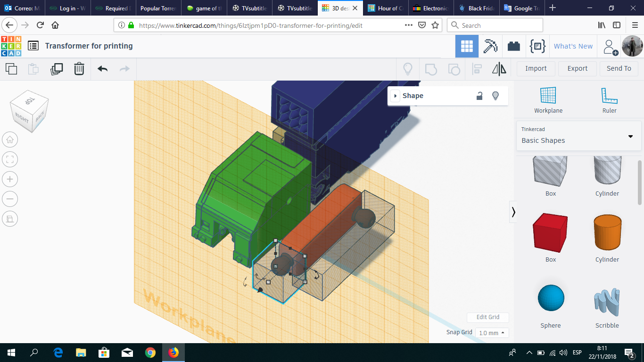Expand the Shape panel arrow
The width and height of the screenshot is (644, 362).
click(x=395, y=96)
